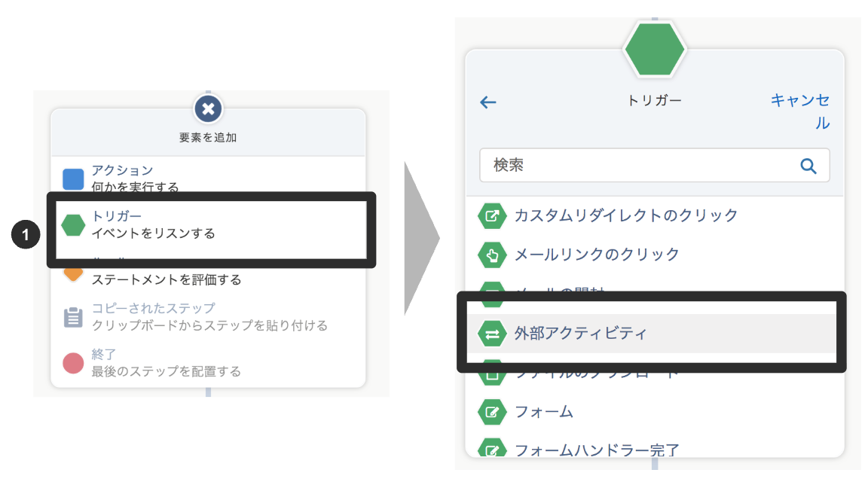The width and height of the screenshot is (868, 485).
Task: Click the green hexagon above the トリガー panel
Action: [x=655, y=48]
